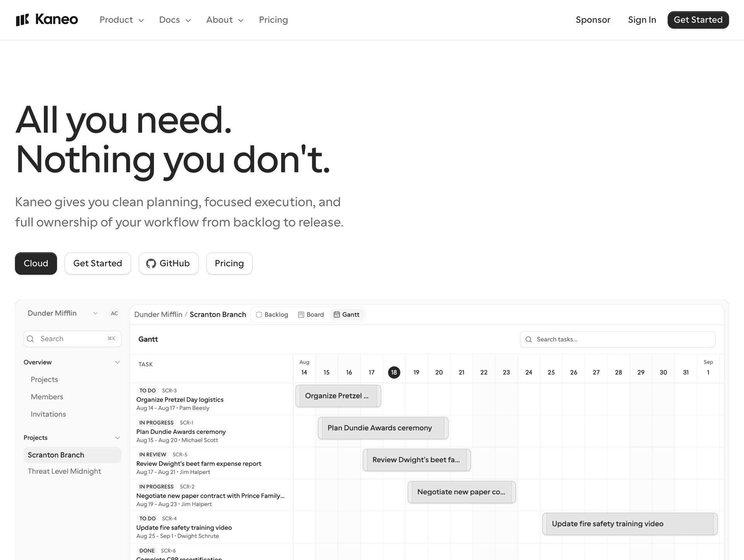Select the Gantt tab
This screenshot has height=560, width=744.
pyautogui.click(x=347, y=315)
